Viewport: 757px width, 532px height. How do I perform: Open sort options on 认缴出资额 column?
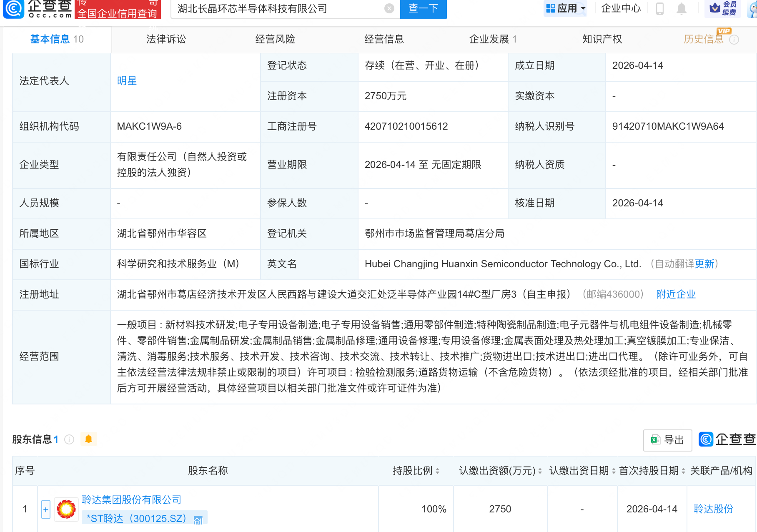540,471
